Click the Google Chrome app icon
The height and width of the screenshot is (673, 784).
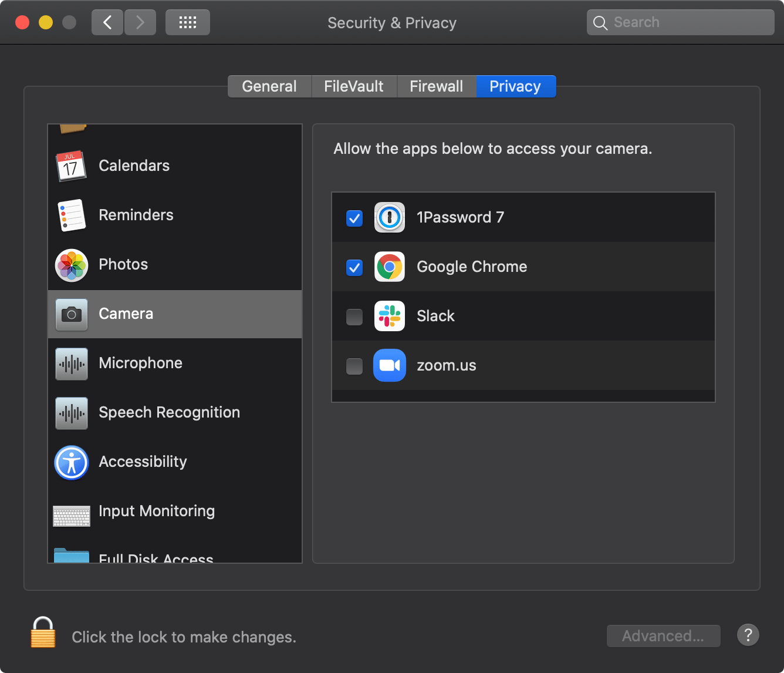tap(390, 267)
